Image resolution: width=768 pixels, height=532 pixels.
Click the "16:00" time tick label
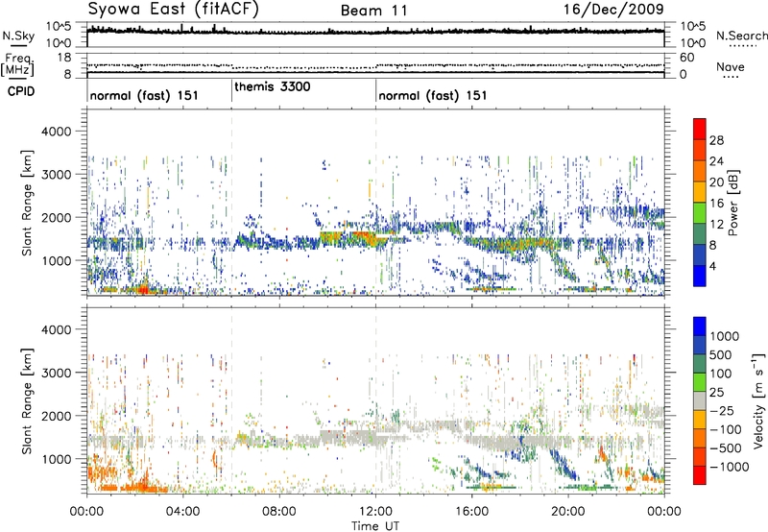click(x=471, y=512)
